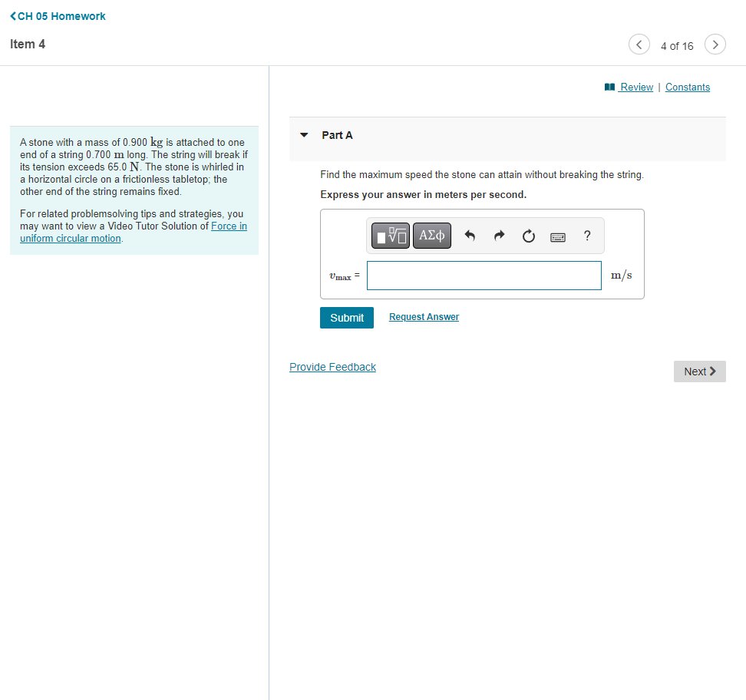
Task: Open Provide Feedback
Action: pyautogui.click(x=332, y=367)
